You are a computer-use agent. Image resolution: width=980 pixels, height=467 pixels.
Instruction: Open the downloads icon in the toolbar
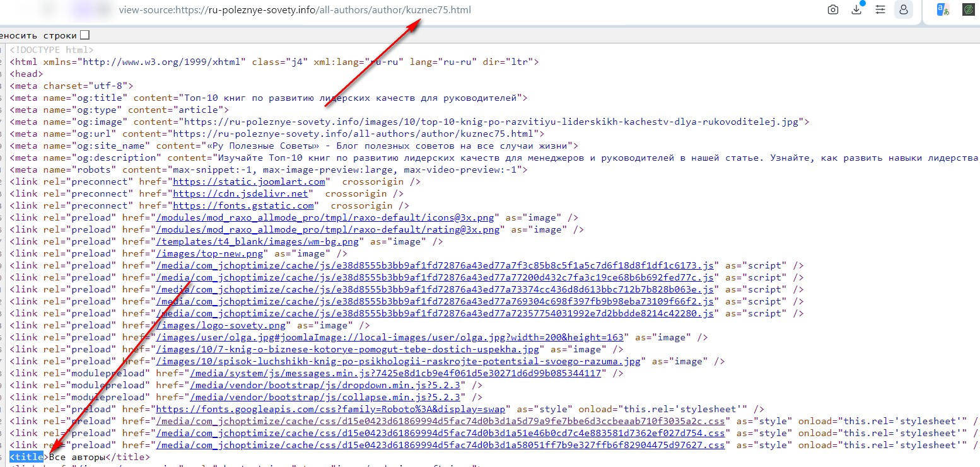(x=856, y=9)
